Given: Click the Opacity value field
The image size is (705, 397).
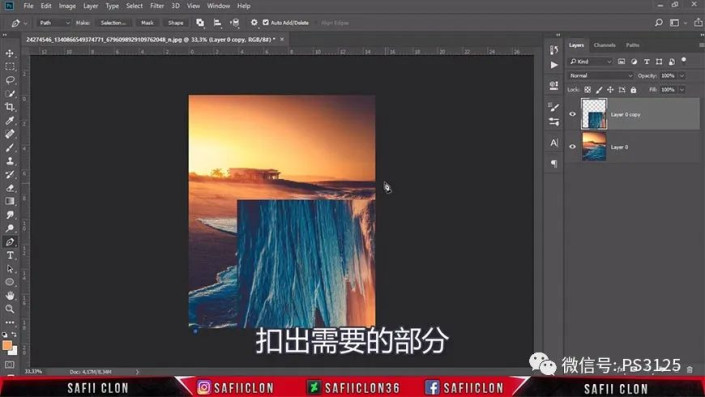Looking at the screenshot, I should pos(668,76).
